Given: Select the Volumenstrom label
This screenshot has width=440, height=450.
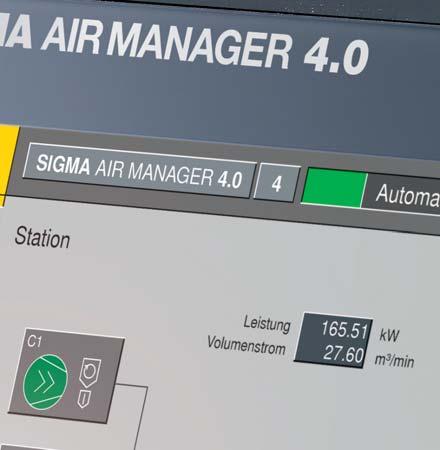Looking at the screenshot, I should click(246, 346).
